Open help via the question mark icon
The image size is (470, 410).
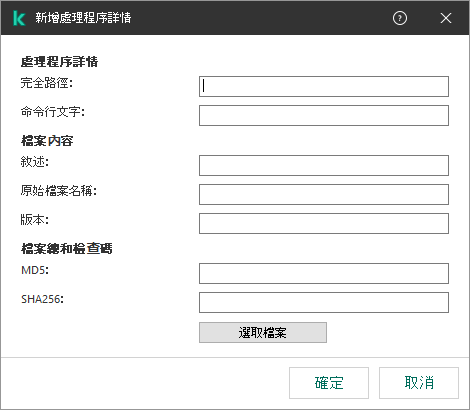pyautogui.click(x=400, y=18)
